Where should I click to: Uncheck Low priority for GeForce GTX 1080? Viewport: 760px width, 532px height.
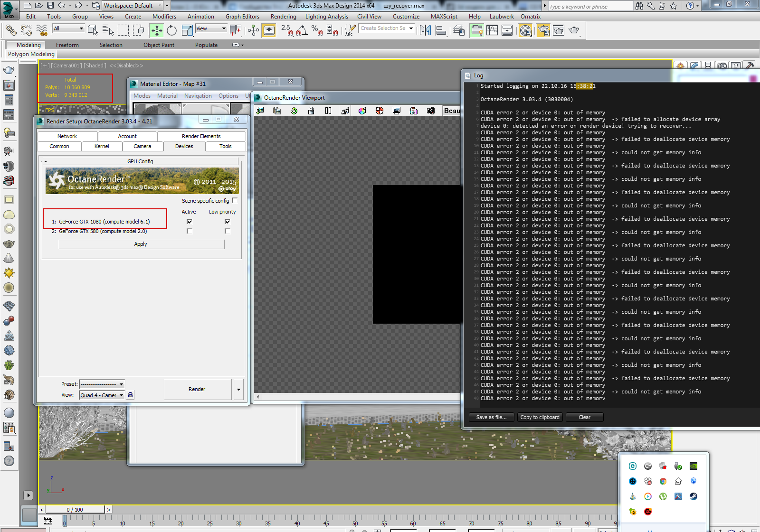tap(228, 222)
